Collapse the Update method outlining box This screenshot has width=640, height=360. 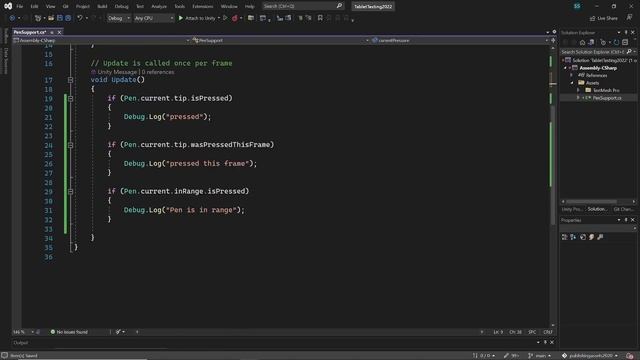[71, 80]
